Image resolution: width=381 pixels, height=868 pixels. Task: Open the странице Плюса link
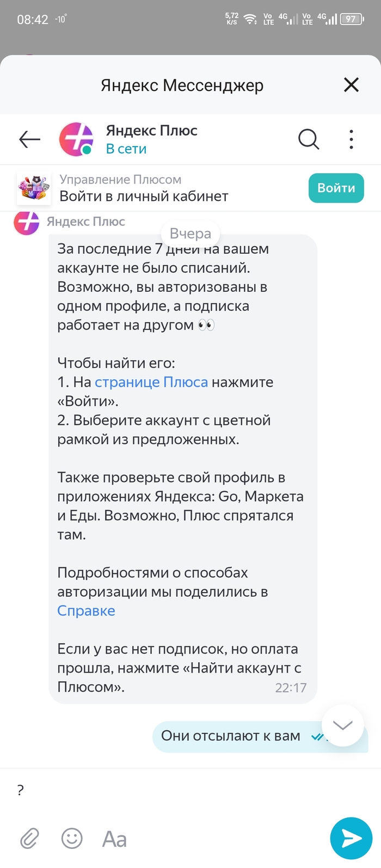[151, 382]
